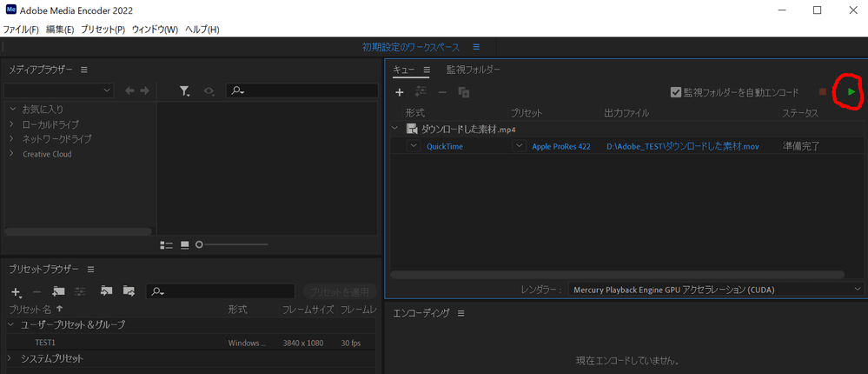Expand the ローカルドライブ tree item
The image size is (868, 374).
12,124
